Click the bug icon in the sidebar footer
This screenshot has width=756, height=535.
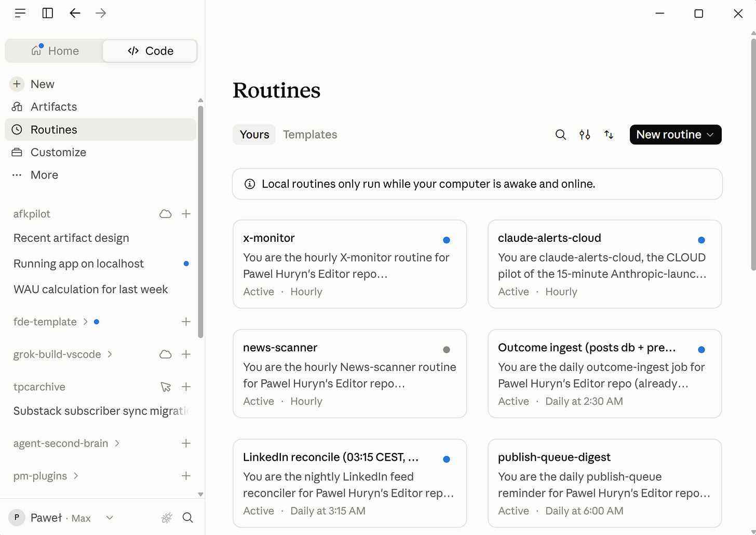pos(167,517)
